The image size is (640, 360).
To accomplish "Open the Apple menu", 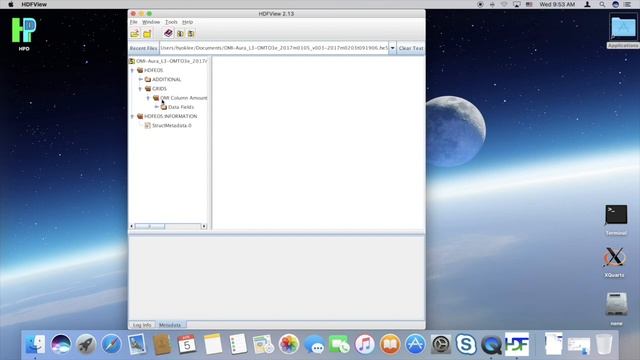I will click(11, 4).
